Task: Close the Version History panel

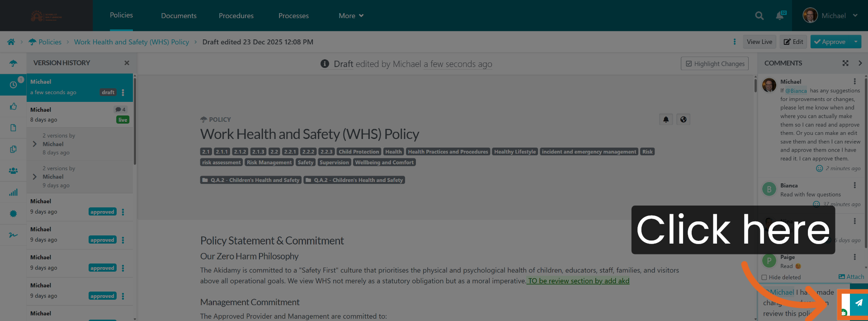Action: coord(127,63)
